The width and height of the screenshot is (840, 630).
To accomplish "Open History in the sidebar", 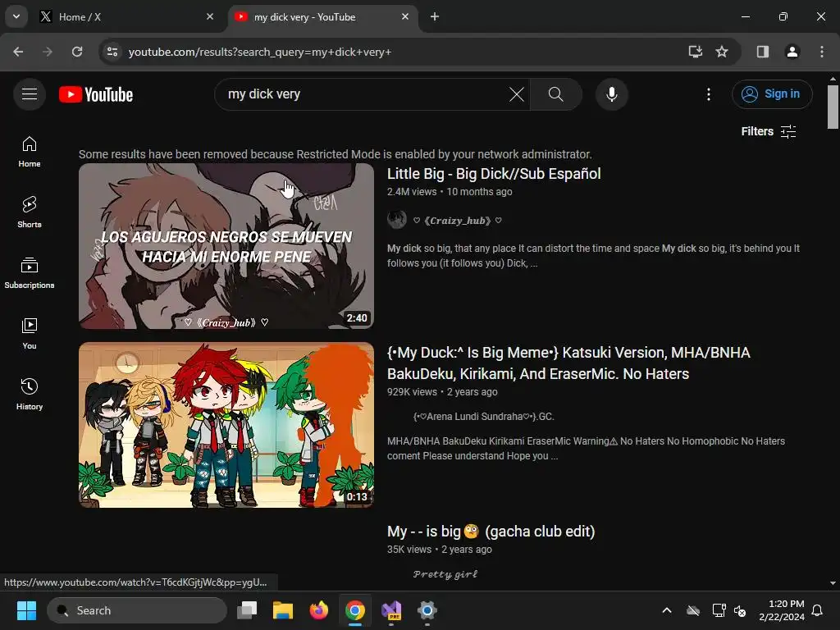I will [30, 395].
